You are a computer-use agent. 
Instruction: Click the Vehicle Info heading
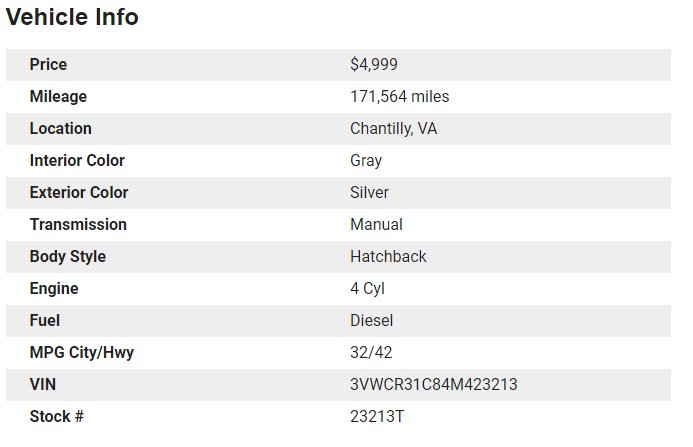(x=72, y=17)
